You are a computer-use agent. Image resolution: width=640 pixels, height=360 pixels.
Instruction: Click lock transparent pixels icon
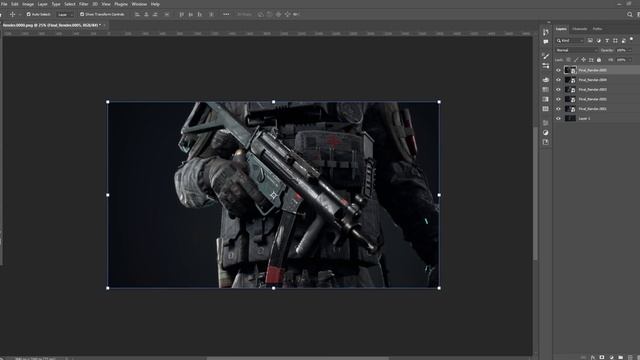tap(569, 60)
